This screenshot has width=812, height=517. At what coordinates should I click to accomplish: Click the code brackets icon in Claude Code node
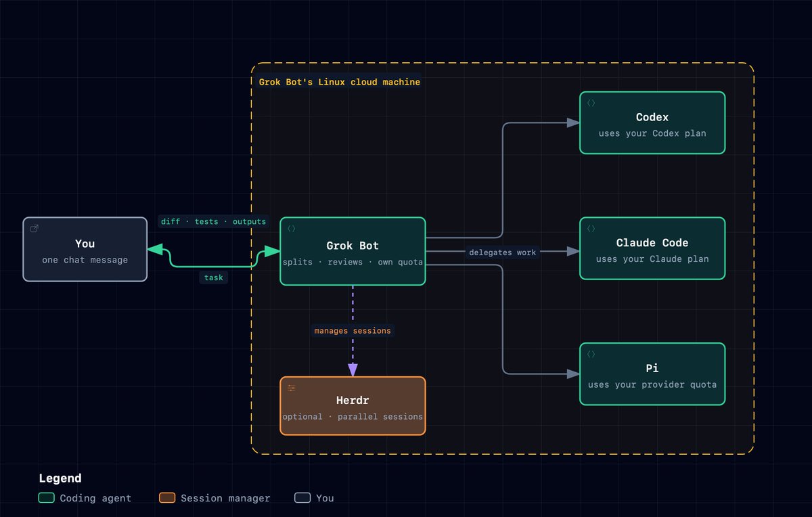pyautogui.click(x=591, y=229)
